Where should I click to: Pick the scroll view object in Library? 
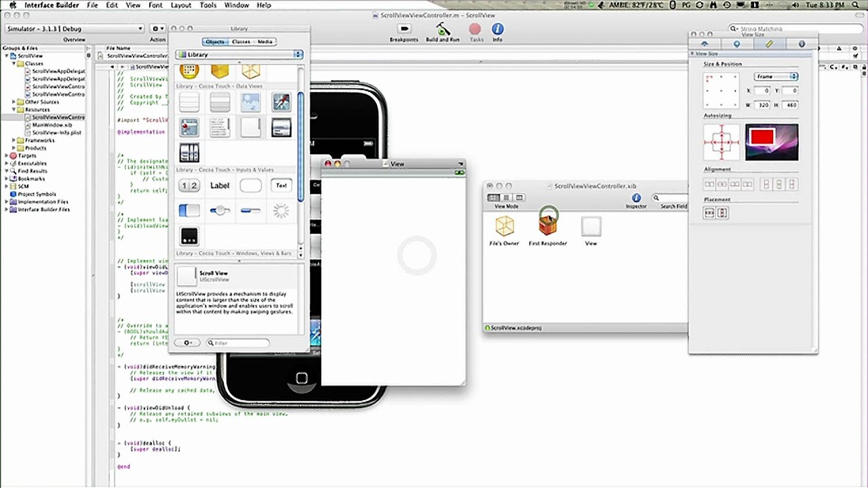click(250, 127)
